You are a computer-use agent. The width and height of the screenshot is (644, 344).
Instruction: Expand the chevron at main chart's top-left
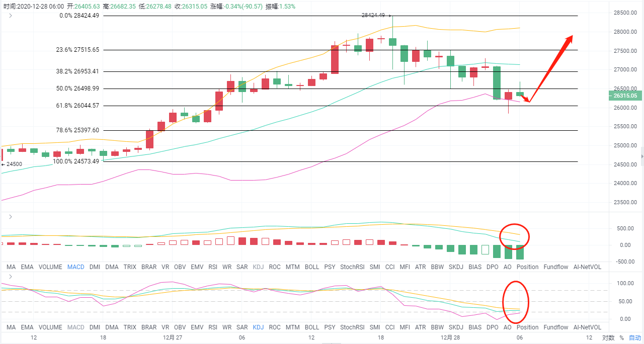pos(10,16)
